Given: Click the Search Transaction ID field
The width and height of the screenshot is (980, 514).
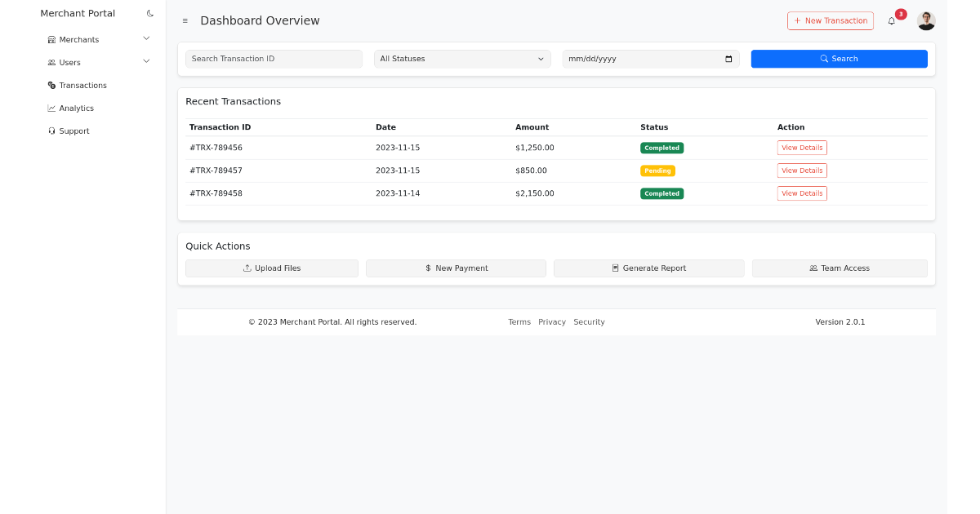Looking at the screenshot, I should (x=274, y=59).
